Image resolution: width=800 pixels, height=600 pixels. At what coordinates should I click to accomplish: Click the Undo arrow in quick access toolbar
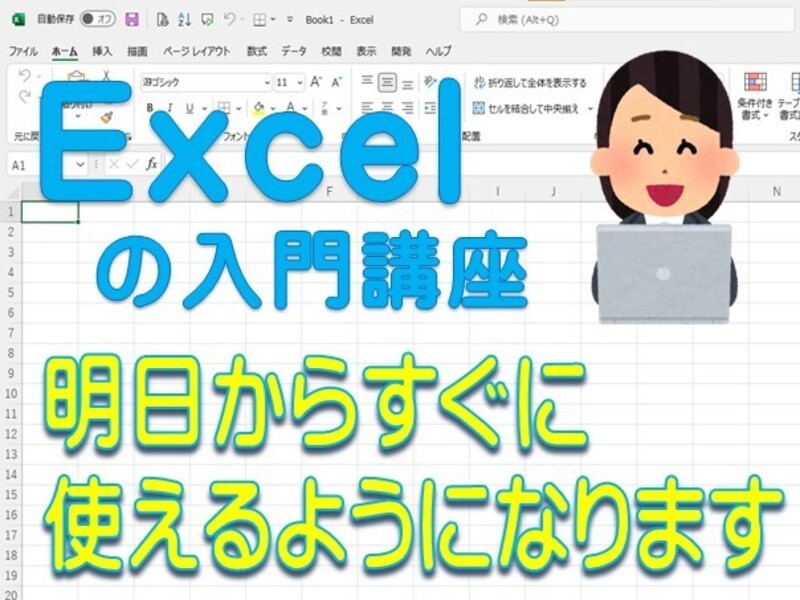(230, 19)
